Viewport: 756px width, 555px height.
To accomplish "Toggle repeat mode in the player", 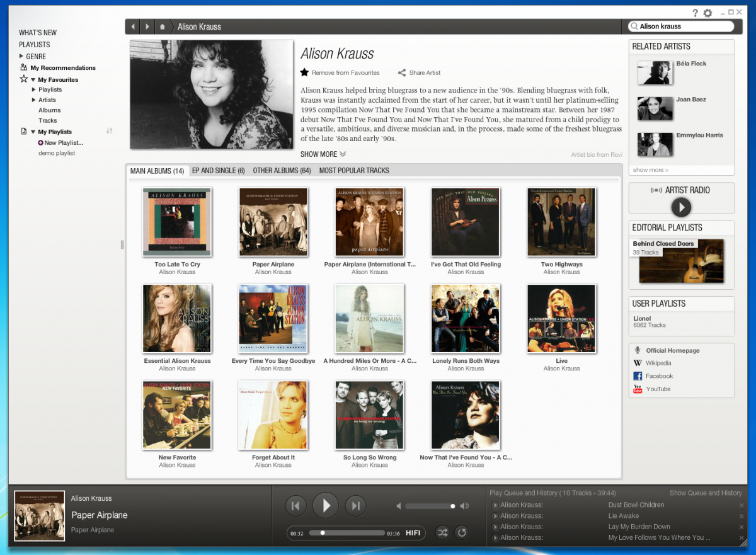I will [462, 533].
